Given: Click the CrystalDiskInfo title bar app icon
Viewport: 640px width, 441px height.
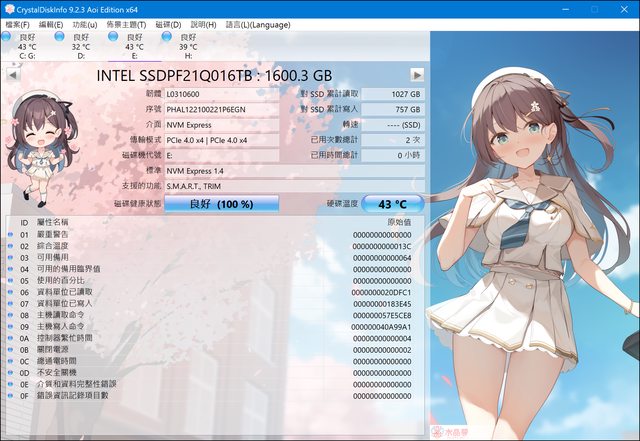Looking at the screenshot, I should pyautogui.click(x=9, y=8).
